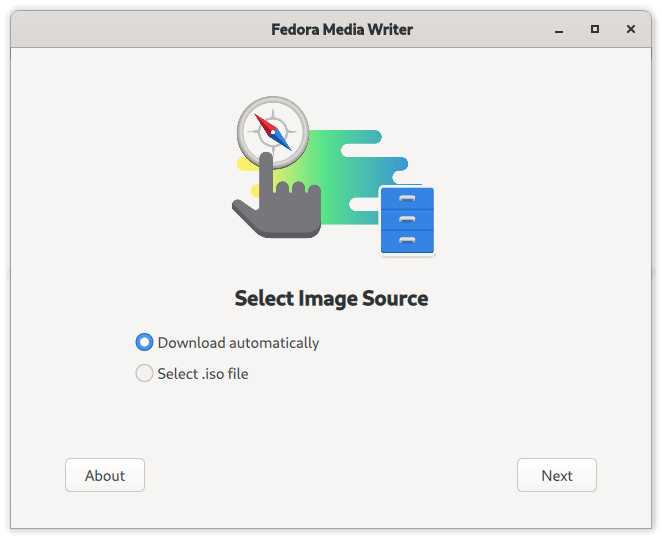Click the "Select Image Source" heading
The width and height of the screenshot is (662, 539).
tap(331, 298)
